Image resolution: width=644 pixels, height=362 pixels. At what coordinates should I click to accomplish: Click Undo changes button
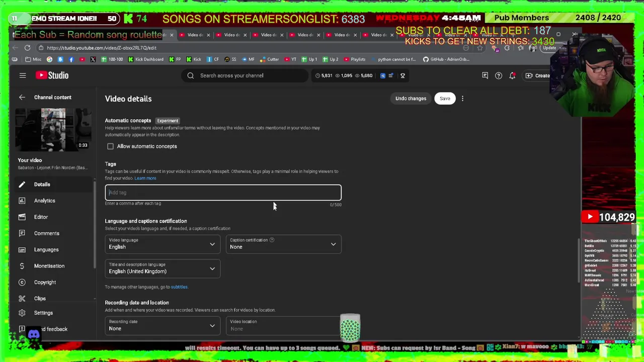[x=411, y=99]
